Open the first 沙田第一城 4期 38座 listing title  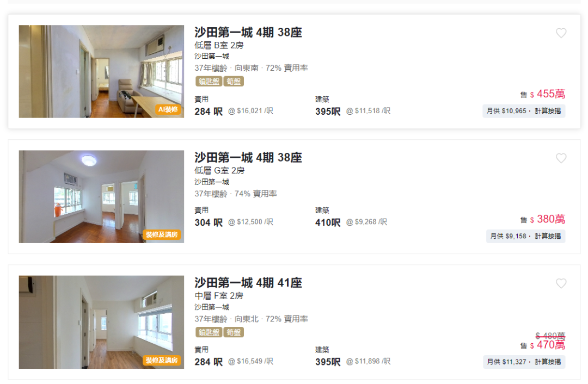(248, 32)
